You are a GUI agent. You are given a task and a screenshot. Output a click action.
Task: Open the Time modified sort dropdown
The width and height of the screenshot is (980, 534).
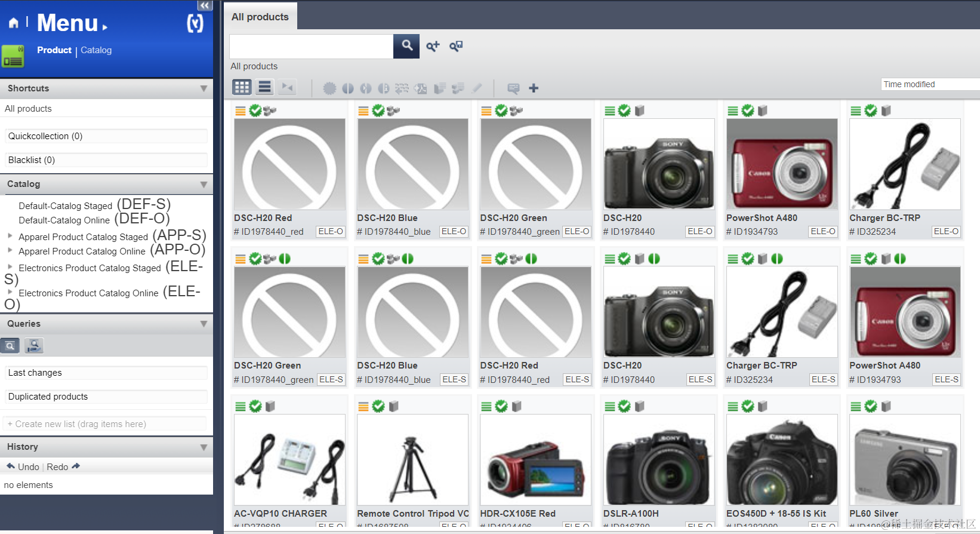pyautogui.click(x=930, y=84)
